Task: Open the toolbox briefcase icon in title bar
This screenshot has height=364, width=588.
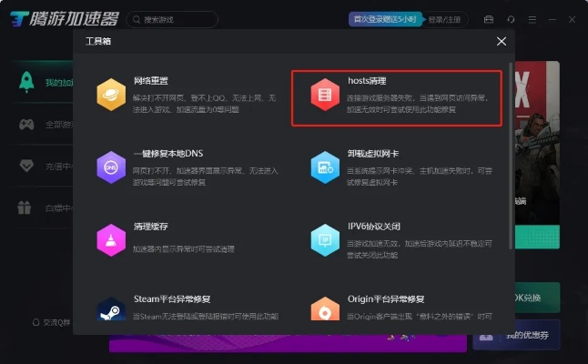Action: [x=489, y=19]
